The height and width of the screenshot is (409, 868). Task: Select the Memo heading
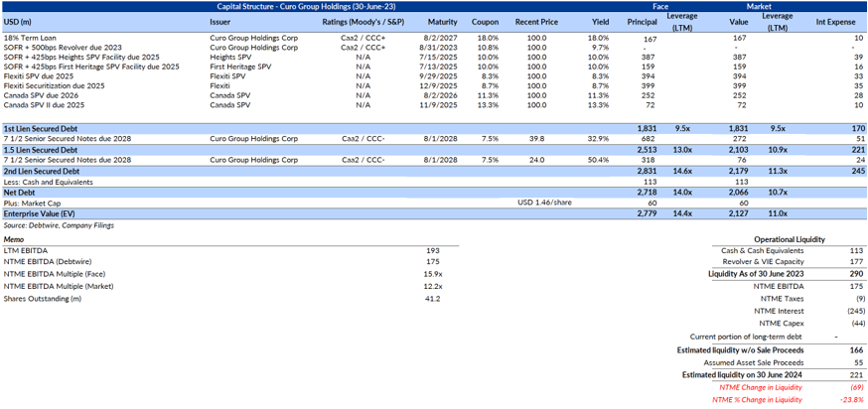click(13, 240)
